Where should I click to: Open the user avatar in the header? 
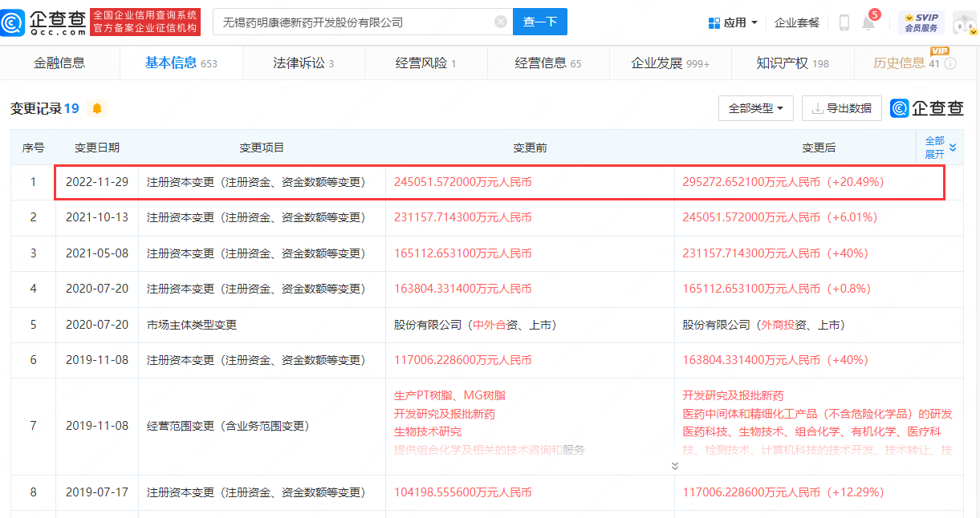(x=964, y=22)
